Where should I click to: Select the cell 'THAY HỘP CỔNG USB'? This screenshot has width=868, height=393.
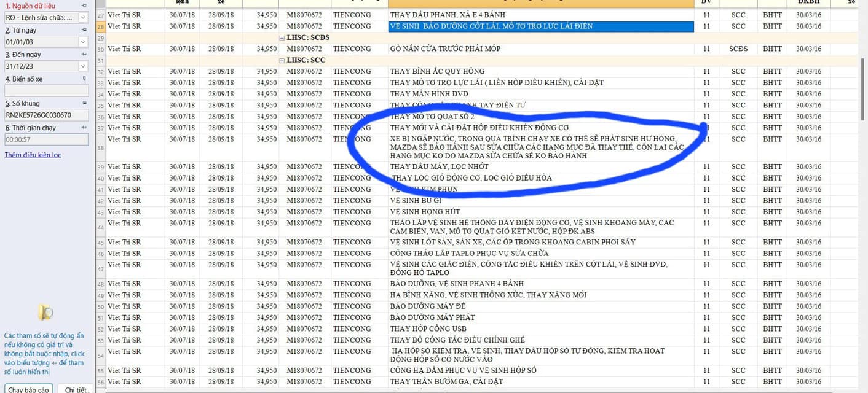pos(541,329)
